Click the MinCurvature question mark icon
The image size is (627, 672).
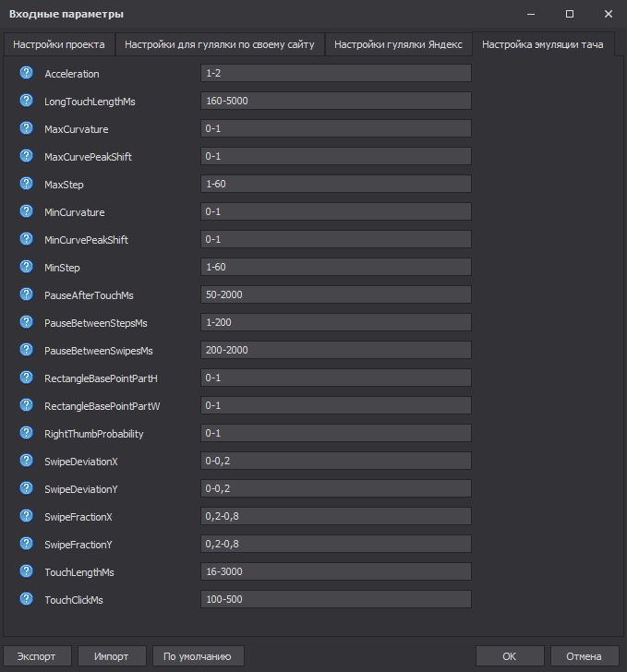click(26, 211)
